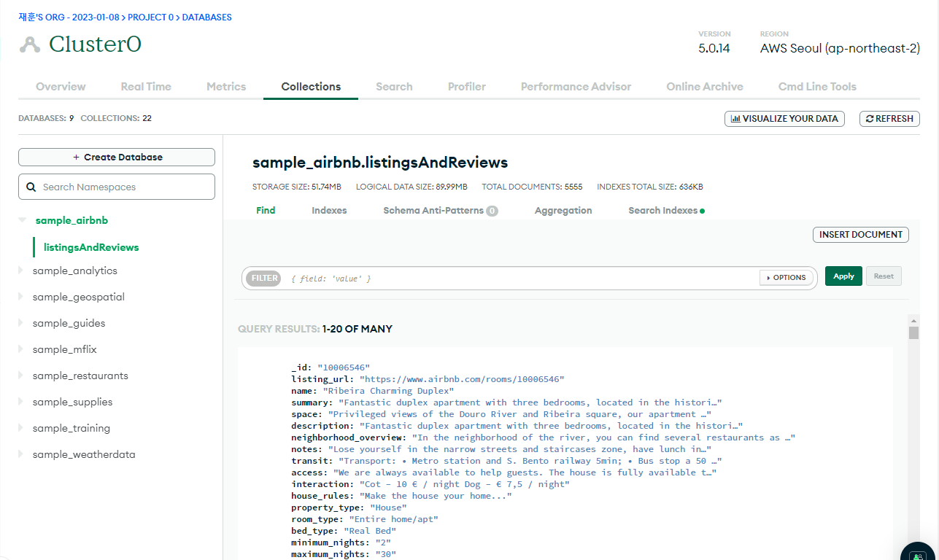Open the query OPTIONS dropdown
The image size is (939, 560).
click(786, 278)
